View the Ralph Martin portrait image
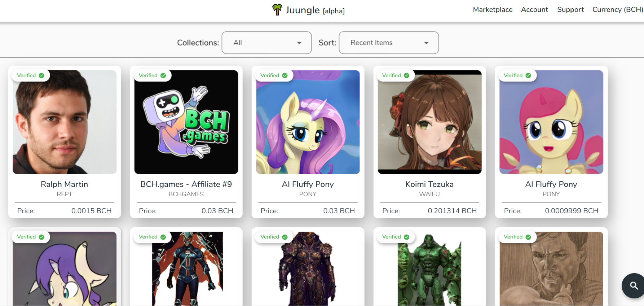Image resolution: width=644 pixels, height=306 pixels. point(65,122)
